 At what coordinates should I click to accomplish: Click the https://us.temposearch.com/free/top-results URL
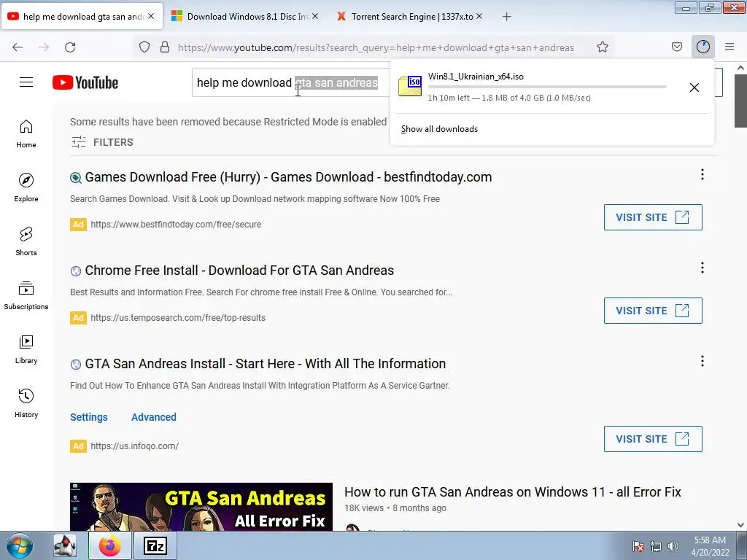point(178,318)
